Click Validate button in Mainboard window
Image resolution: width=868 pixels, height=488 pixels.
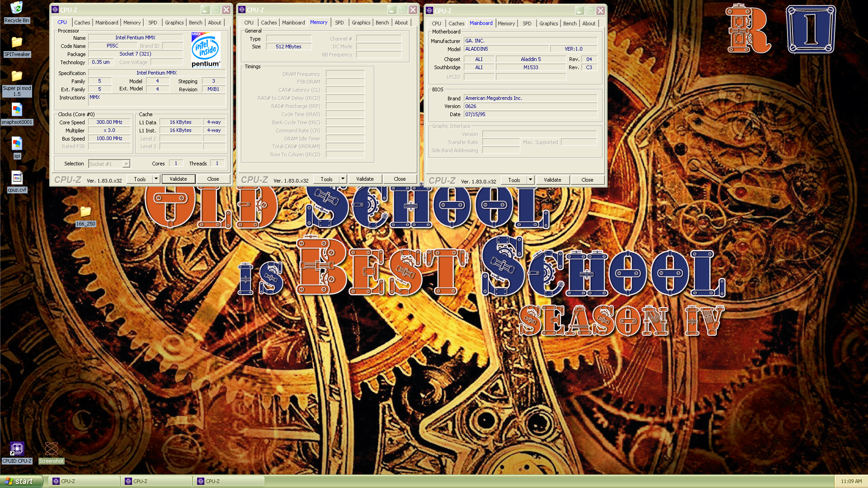click(x=552, y=180)
